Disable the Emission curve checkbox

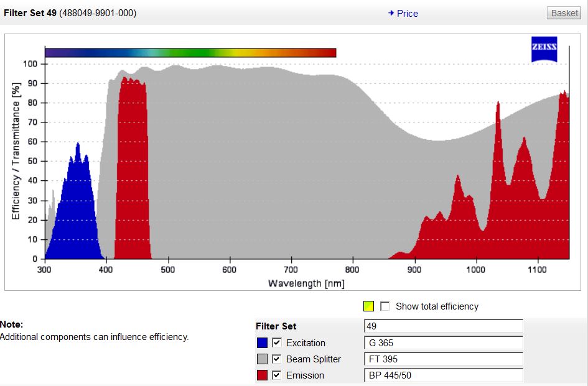click(x=277, y=375)
